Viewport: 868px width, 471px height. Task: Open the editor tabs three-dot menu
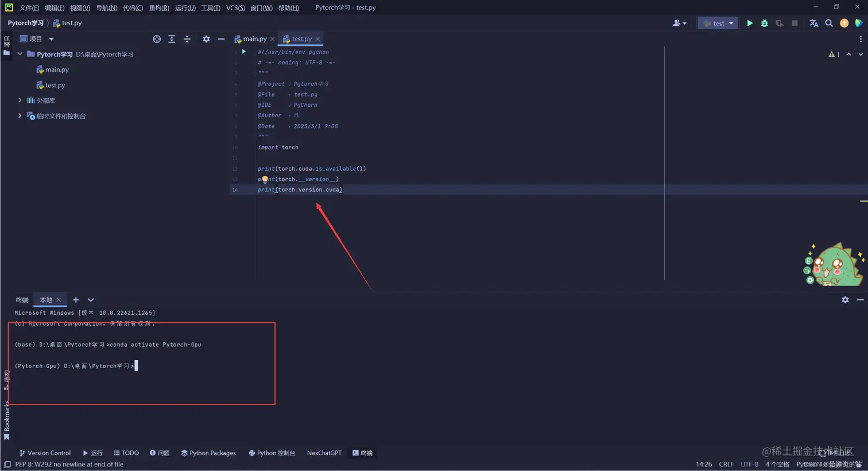[x=861, y=39]
